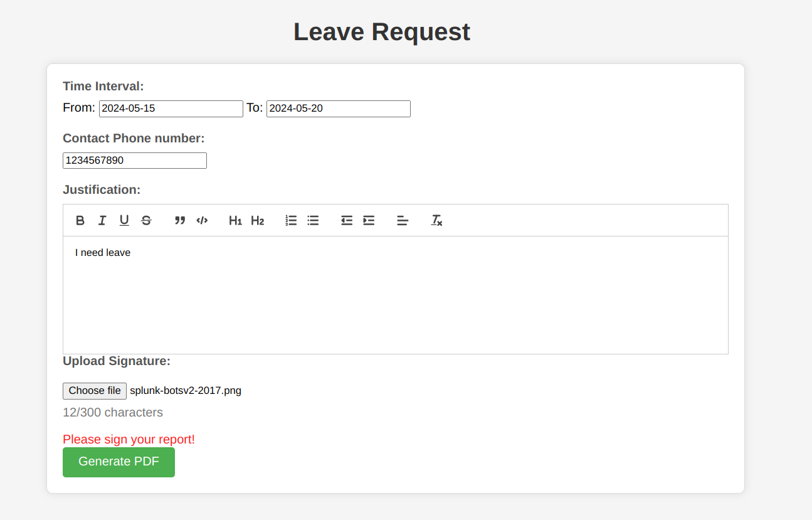
Task: Insert a code block
Action: (202, 220)
